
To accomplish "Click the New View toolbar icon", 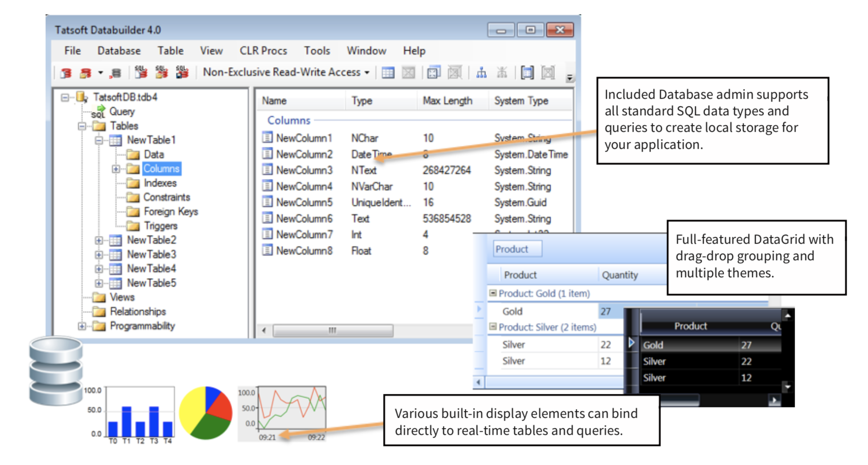I will (434, 73).
